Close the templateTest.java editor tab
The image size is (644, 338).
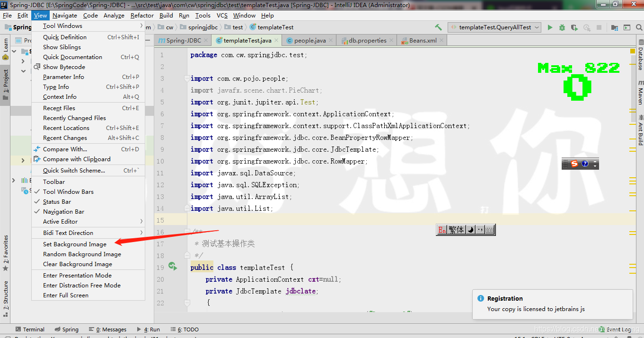coord(277,41)
